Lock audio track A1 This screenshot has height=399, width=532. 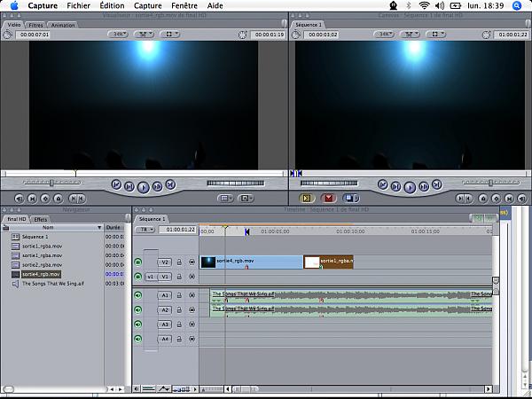[180, 296]
